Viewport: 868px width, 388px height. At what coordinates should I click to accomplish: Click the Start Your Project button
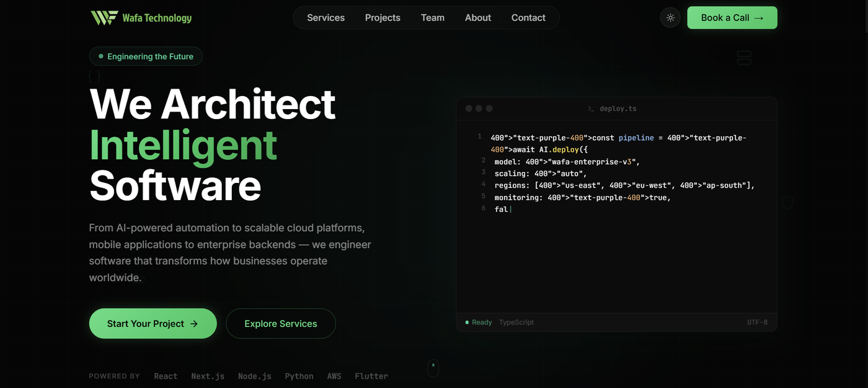pyautogui.click(x=153, y=324)
